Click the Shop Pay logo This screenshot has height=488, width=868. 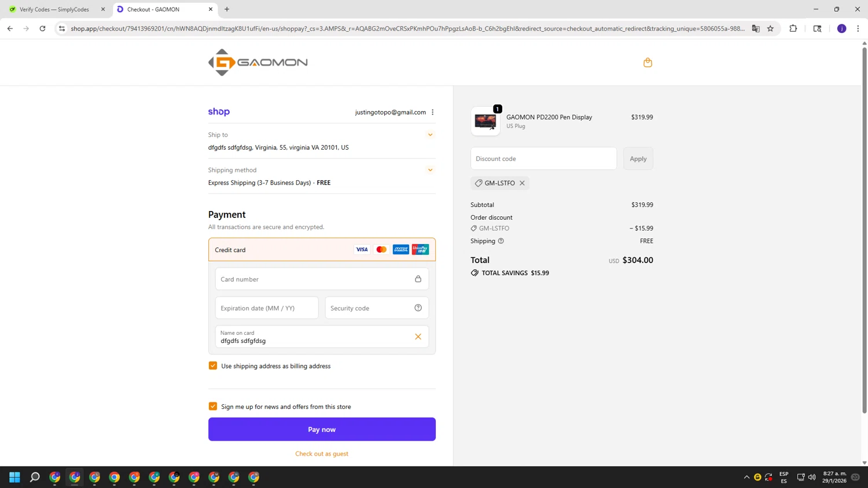point(219,112)
